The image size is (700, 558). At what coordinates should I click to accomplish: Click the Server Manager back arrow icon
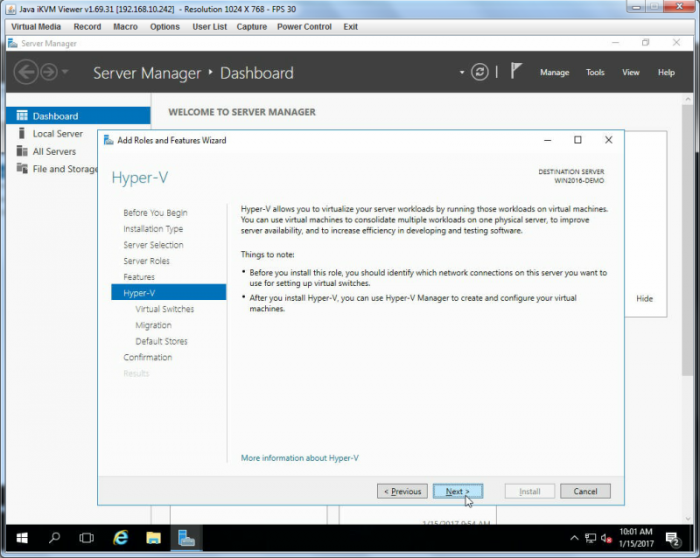26,72
